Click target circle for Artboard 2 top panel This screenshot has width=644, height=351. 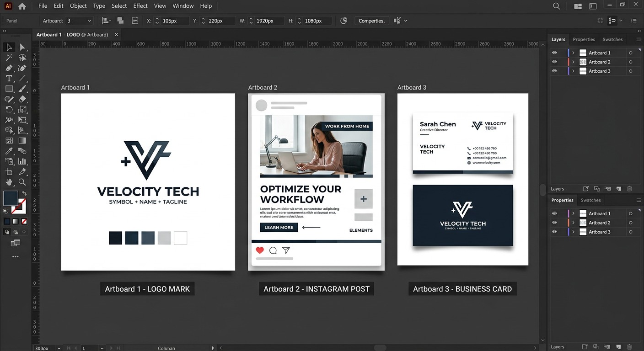[631, 62]
